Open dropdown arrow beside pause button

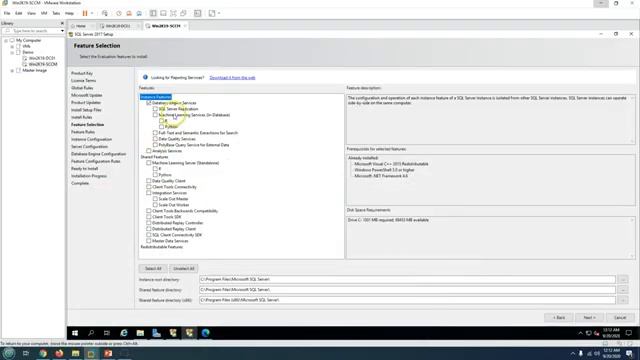92,13
